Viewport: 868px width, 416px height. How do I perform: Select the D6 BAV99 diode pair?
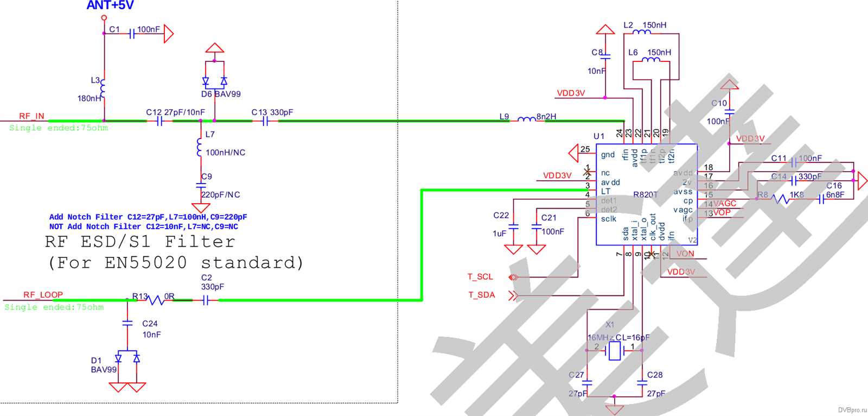click(215, 81)
